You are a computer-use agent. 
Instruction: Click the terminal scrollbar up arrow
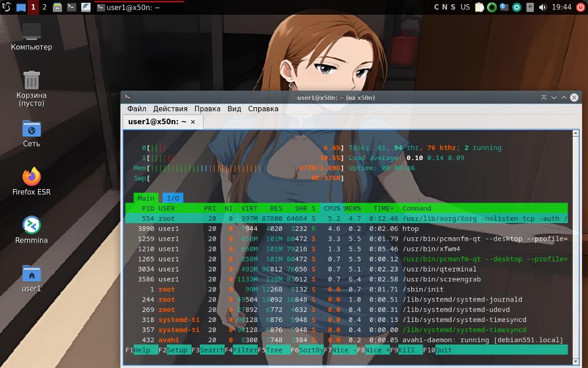click(x=576, y=133)
